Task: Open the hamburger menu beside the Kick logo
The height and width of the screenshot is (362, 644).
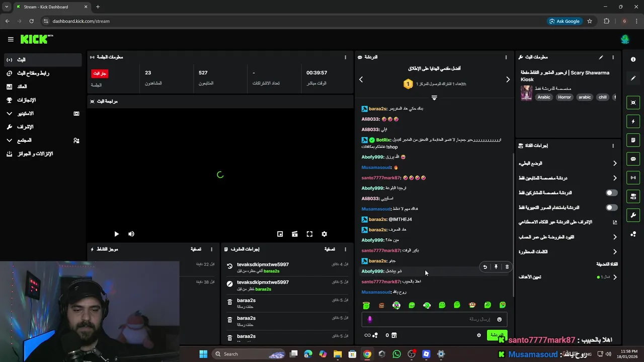Action: coord(11,39)
